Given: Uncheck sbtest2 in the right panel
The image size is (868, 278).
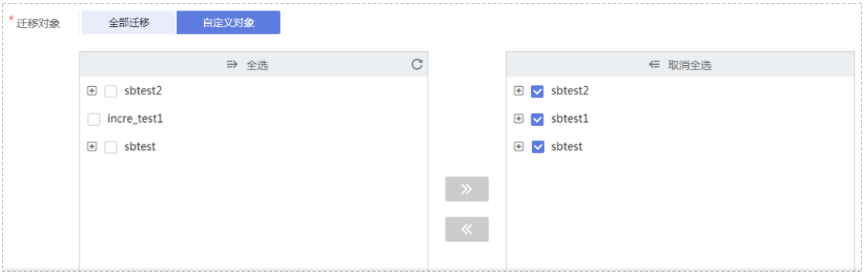Looking at the screenshot, I should pyautogui.click(x=537, y=91).
